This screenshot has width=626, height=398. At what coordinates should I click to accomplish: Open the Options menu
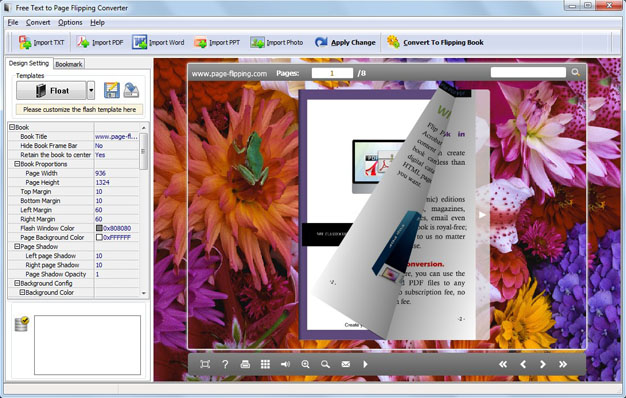(x=70, y=22)
